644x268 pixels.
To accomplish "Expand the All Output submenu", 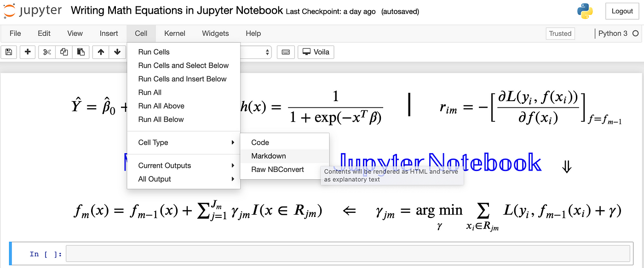I will [x=184, y=179].
